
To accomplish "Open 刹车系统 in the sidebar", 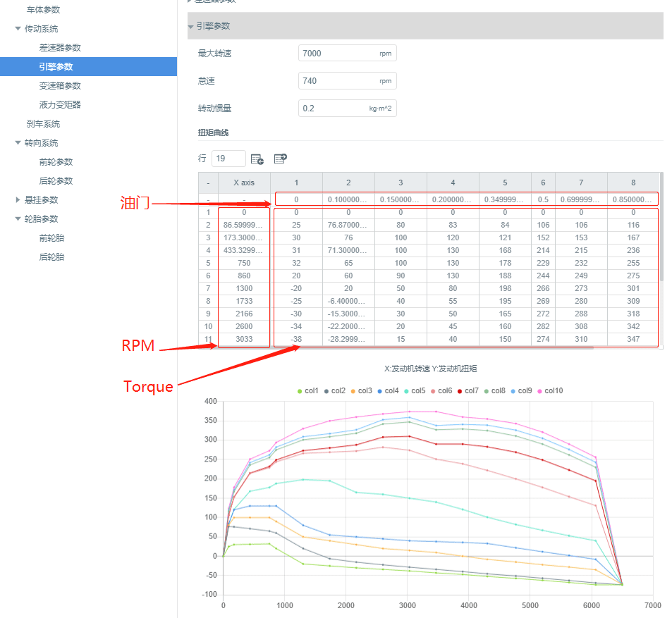I will [43, 124].
